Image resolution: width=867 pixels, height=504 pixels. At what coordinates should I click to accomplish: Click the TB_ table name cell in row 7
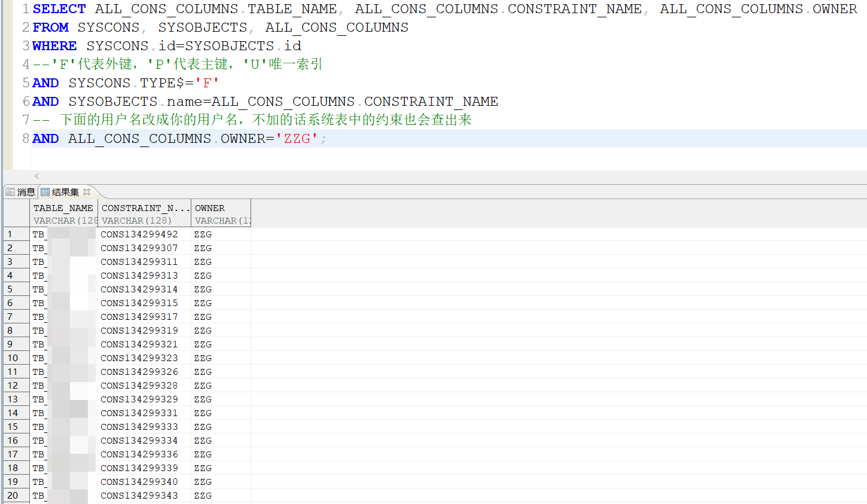[63, 317]
